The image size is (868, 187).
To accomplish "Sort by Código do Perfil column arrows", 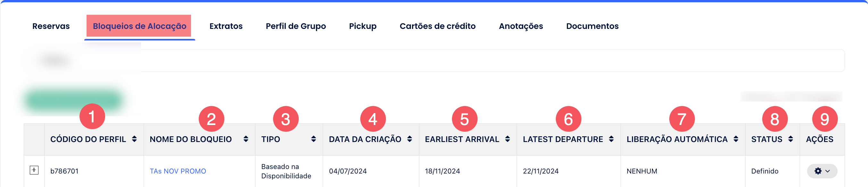I will (134, 139).
